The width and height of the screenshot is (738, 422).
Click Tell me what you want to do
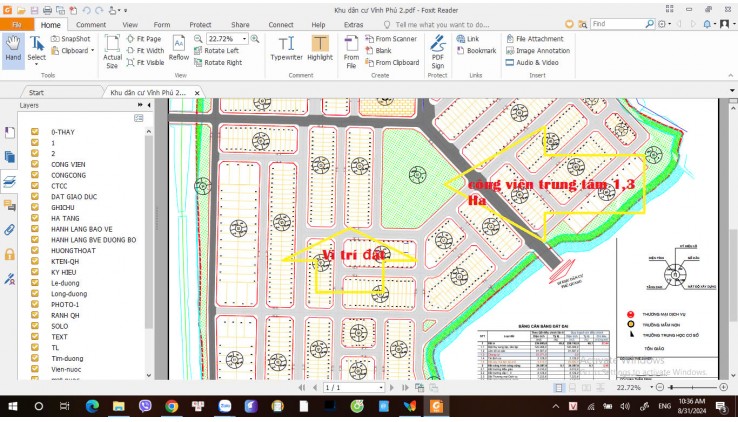click(x=442, y=24)
